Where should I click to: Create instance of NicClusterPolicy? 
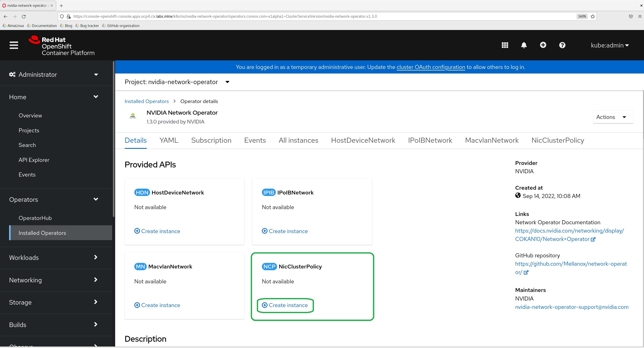click(285, 305)
